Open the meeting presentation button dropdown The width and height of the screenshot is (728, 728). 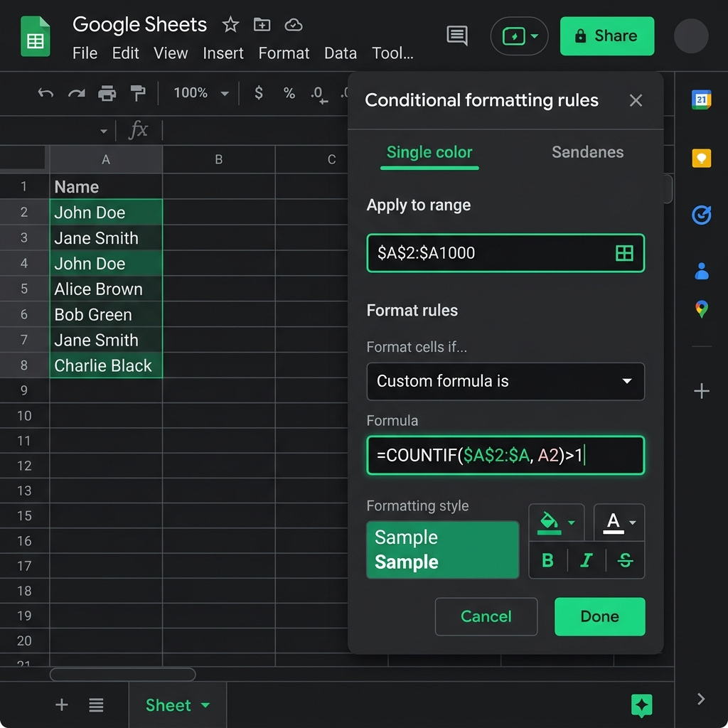tap(519, 36)
